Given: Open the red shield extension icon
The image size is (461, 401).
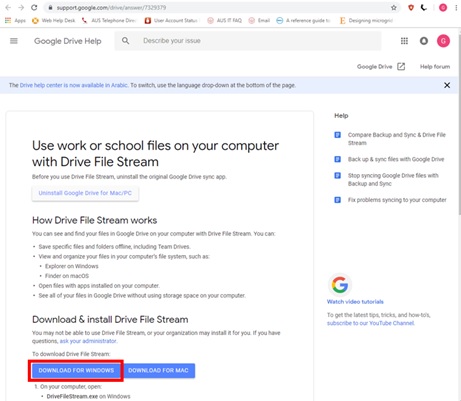Looking at the screenshot, I should (411, 7).
